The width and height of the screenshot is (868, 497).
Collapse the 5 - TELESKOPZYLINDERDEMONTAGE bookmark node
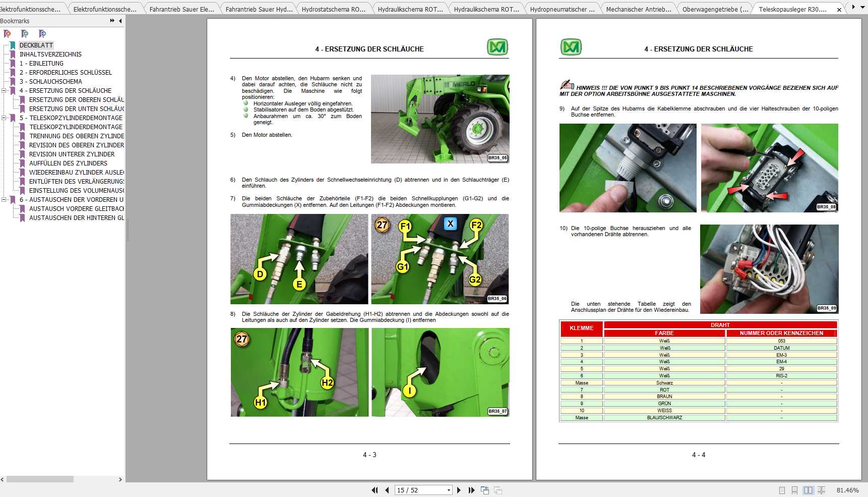tap(4, 118)
